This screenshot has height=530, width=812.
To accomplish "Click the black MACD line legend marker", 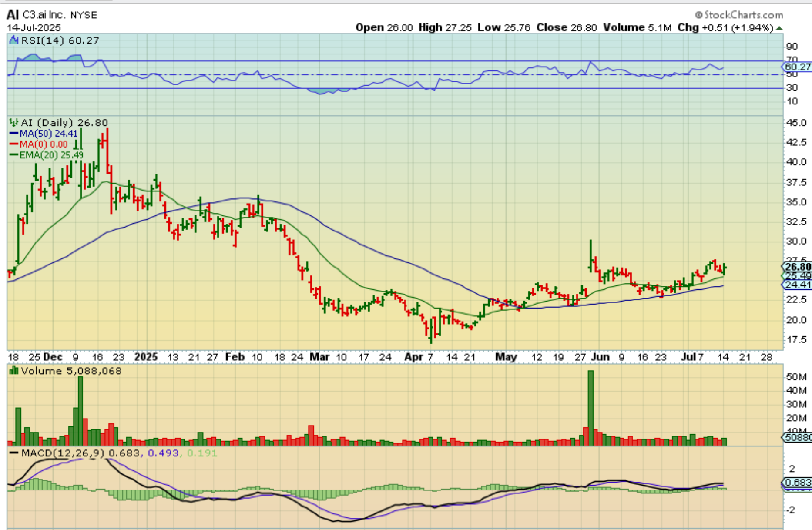I will pyautogui.click(x=14, y=453).
